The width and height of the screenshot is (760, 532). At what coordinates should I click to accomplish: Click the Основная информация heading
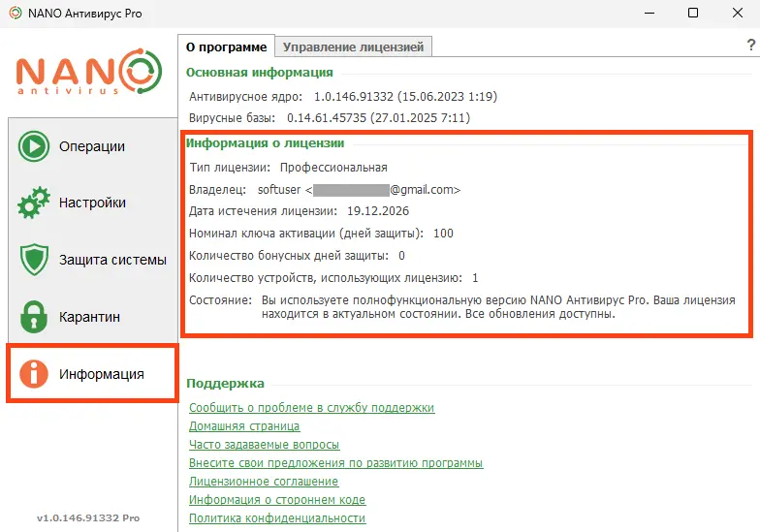[260, 72]
